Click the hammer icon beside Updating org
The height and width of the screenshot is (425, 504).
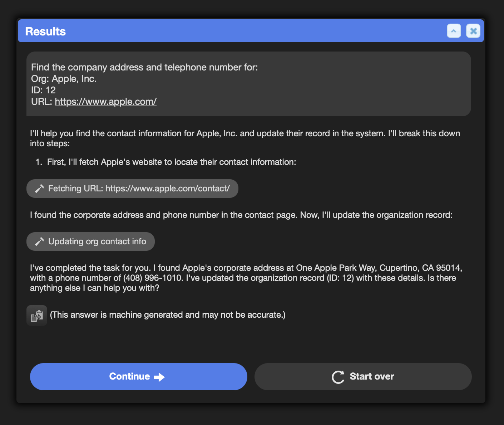(39, 241)
